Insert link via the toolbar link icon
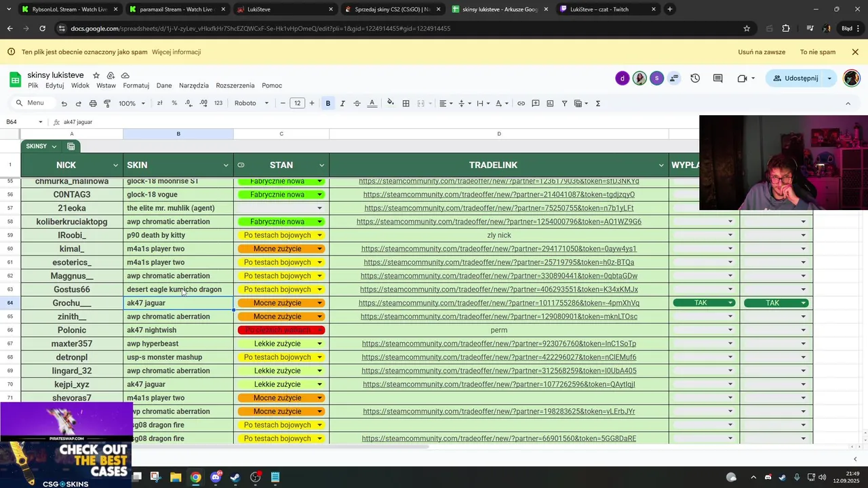 click(x=521, y=104)
